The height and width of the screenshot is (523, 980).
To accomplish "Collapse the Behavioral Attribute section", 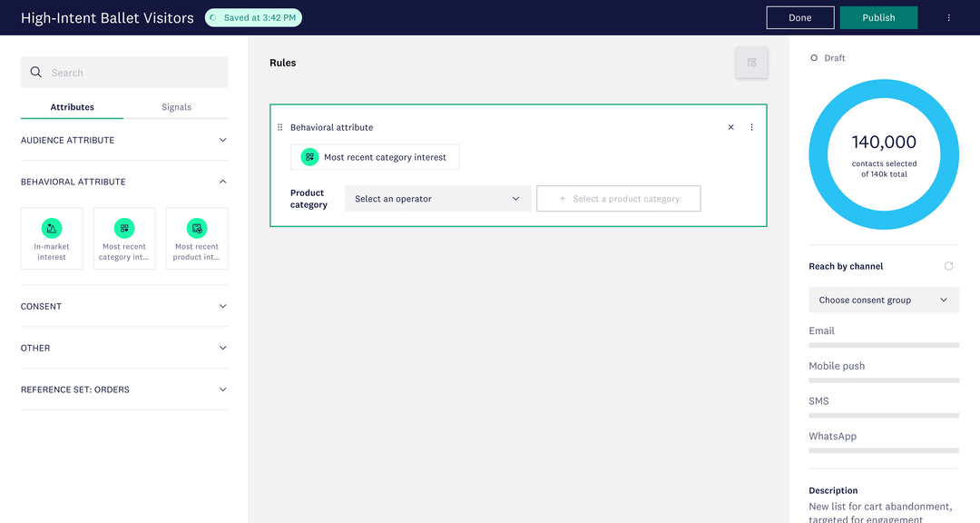I will click(222, 181).
